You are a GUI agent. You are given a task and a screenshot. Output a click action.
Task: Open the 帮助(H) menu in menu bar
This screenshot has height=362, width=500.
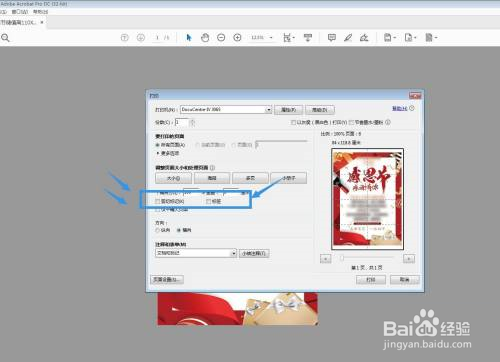(x=40, y=12)
